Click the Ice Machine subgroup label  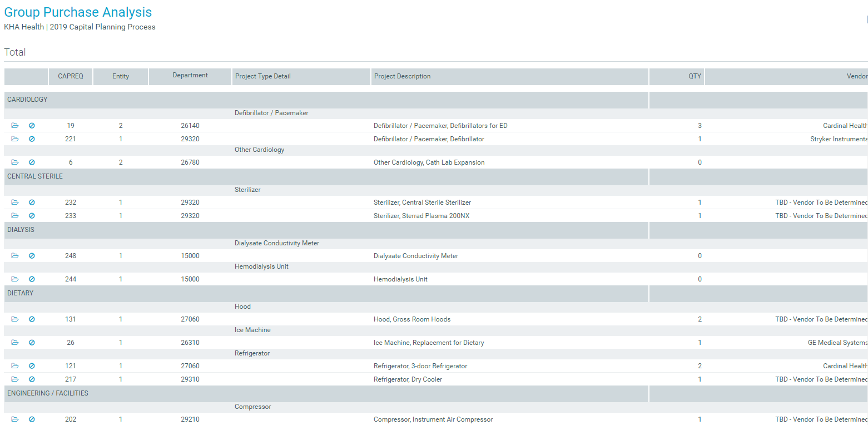pos(253,330)
